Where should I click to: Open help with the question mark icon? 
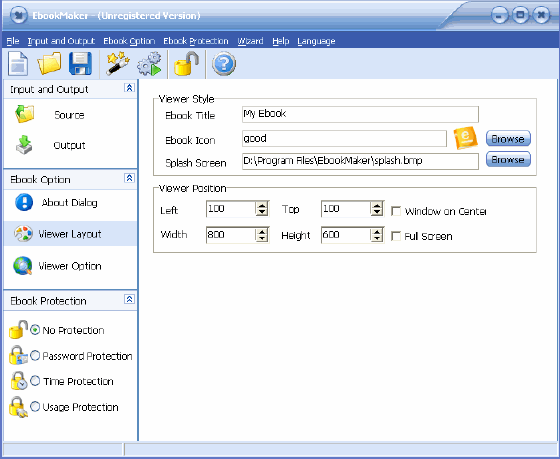(x=224, y=64)
